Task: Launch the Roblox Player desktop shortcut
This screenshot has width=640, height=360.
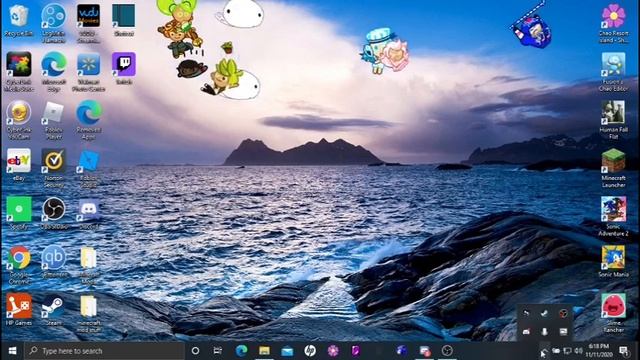Action: [53, 120]
